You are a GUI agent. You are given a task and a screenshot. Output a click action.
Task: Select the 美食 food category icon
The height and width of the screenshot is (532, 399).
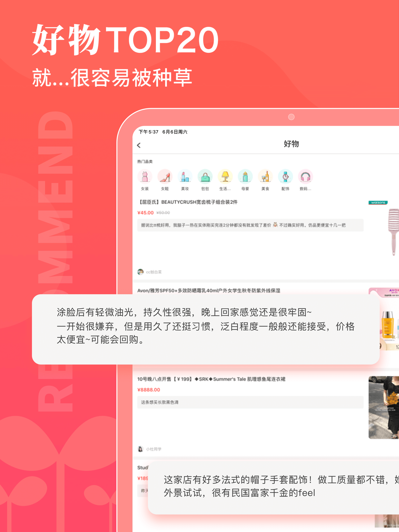coord(265,177)
